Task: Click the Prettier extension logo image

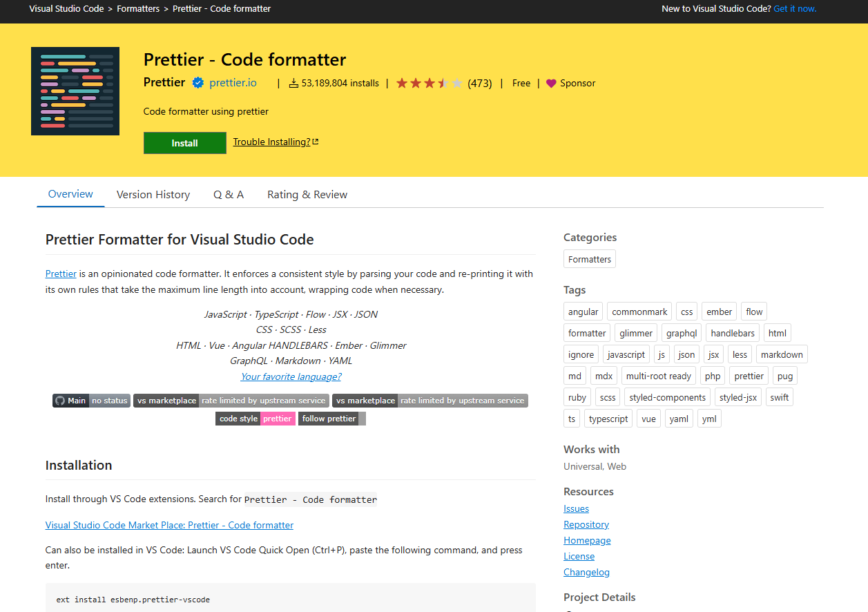Action: pyautogui.click(x=75, y=91)
